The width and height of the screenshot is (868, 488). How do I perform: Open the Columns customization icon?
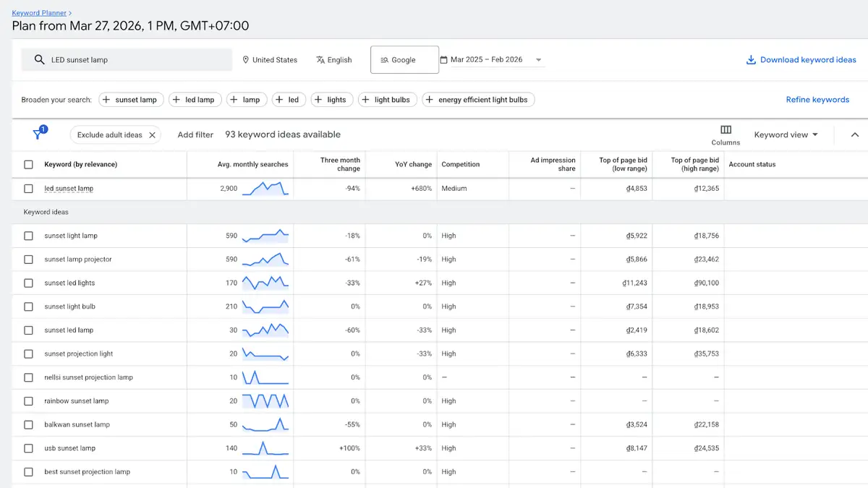(725, 129)
